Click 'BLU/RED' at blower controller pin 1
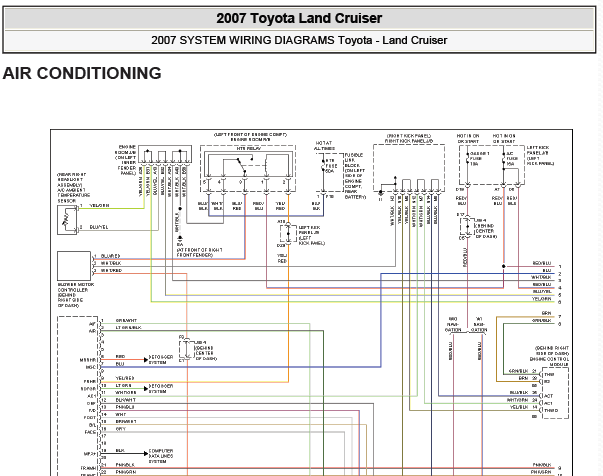The height and width of the screenshot is (476, 603). pos(110,256)
